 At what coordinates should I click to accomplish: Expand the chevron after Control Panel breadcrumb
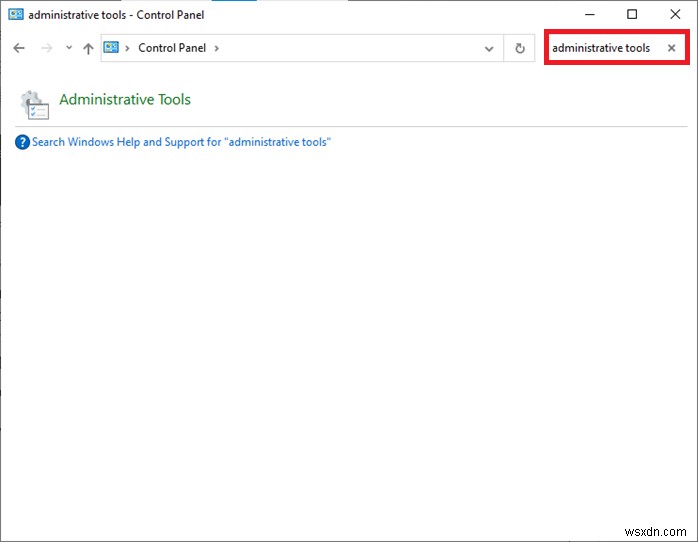point(216,48)
